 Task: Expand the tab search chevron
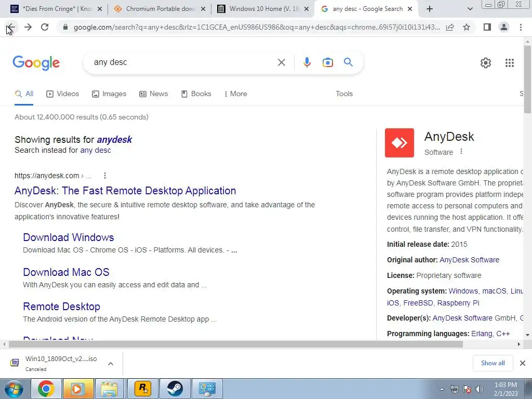point(470,9)
